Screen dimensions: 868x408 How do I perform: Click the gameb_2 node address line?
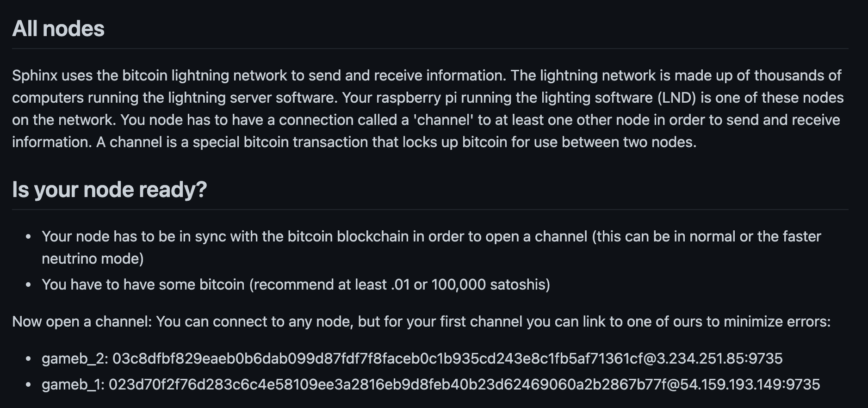tap(412, 359)
